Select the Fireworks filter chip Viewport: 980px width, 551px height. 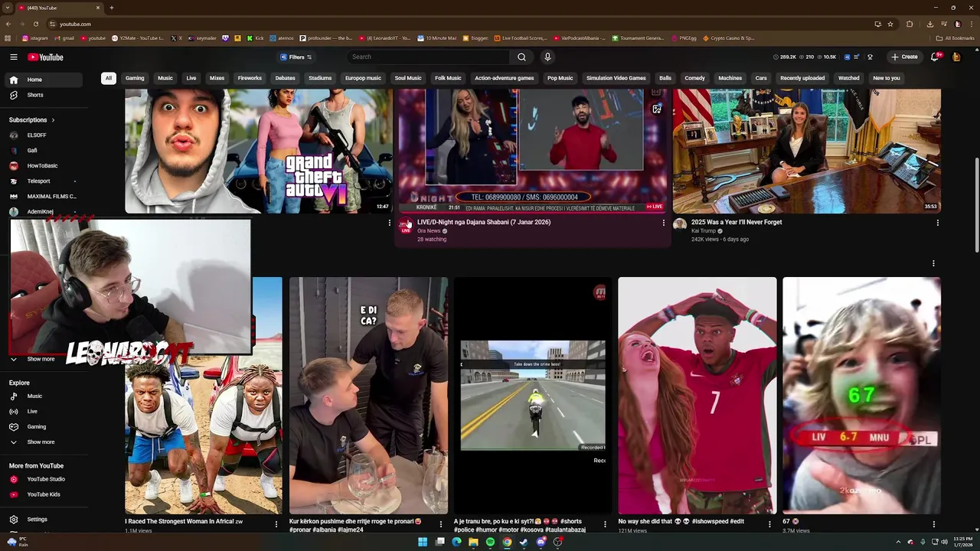[x=250, y=78]
